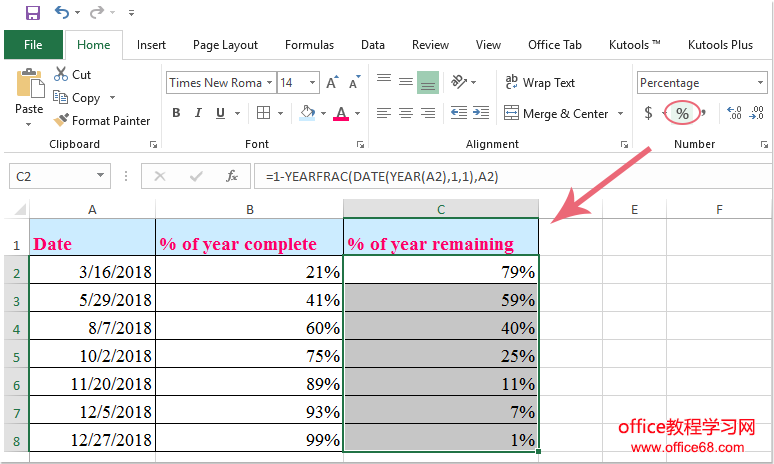Expand the Percentage number format dropdown
The image size is (774, 464).
point(760,83)
